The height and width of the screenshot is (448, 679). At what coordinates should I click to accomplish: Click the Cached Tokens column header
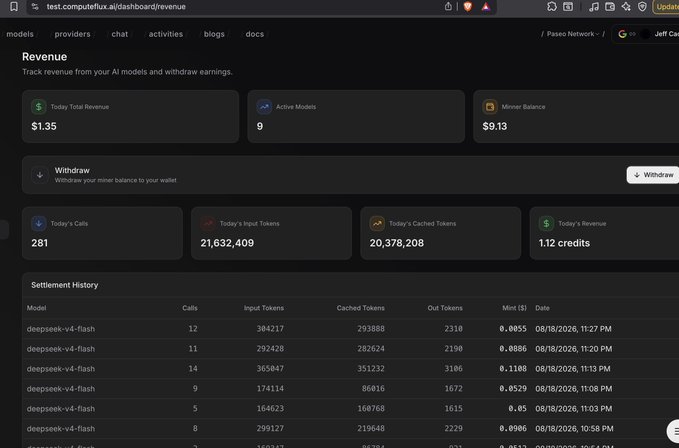(360, 308)
